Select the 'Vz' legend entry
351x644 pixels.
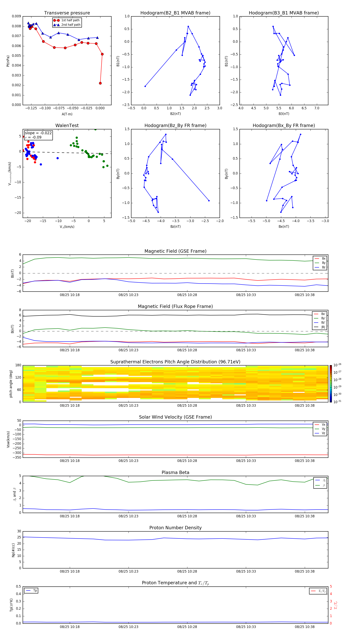(320, 433)
